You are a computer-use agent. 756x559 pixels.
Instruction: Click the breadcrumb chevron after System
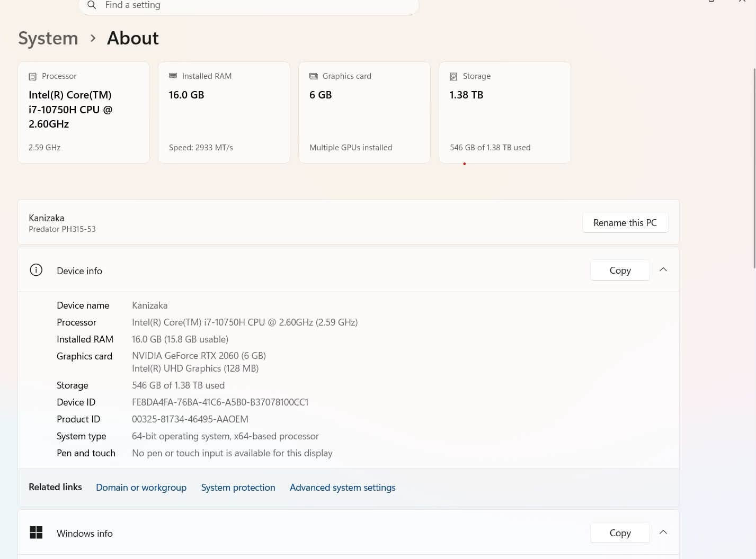coord(93,38)
